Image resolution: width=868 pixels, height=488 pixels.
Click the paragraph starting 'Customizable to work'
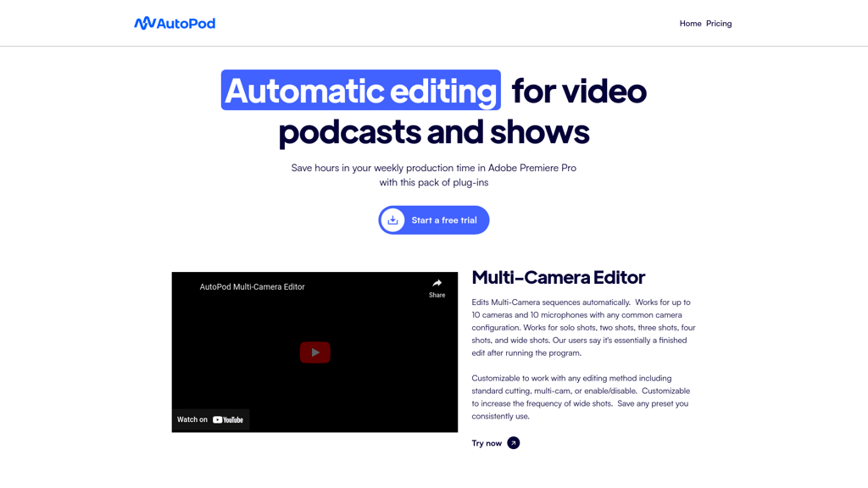click(581, 397)
